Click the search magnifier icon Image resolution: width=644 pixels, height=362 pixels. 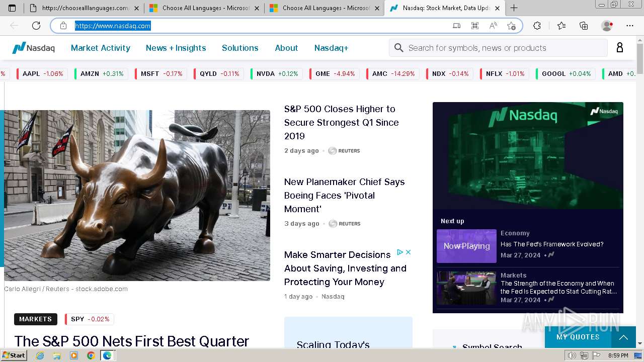pos(399,48)
